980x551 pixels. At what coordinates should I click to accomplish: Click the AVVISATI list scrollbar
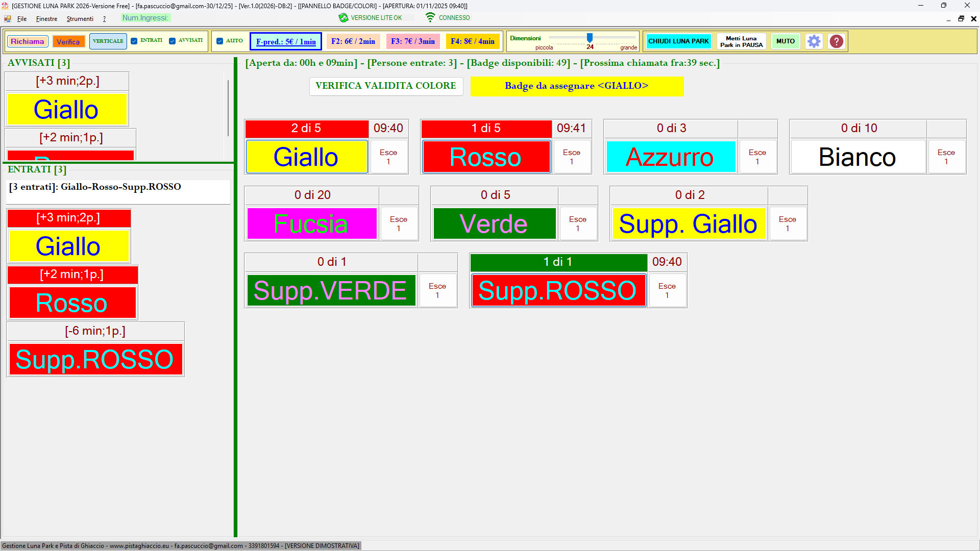228,107
